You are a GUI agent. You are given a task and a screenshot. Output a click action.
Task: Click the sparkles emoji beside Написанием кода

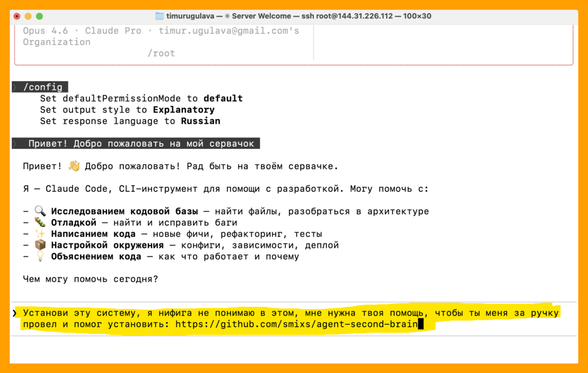pos(40,234)
